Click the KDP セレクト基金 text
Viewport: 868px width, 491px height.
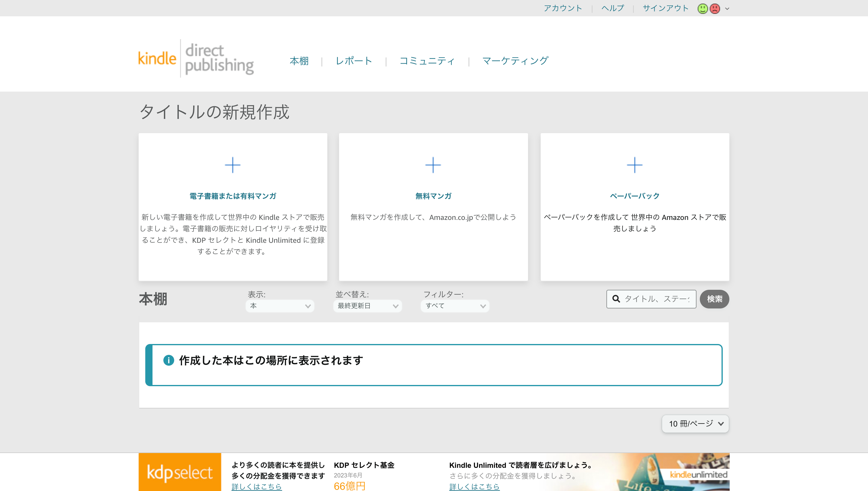(x=364, y=465)
